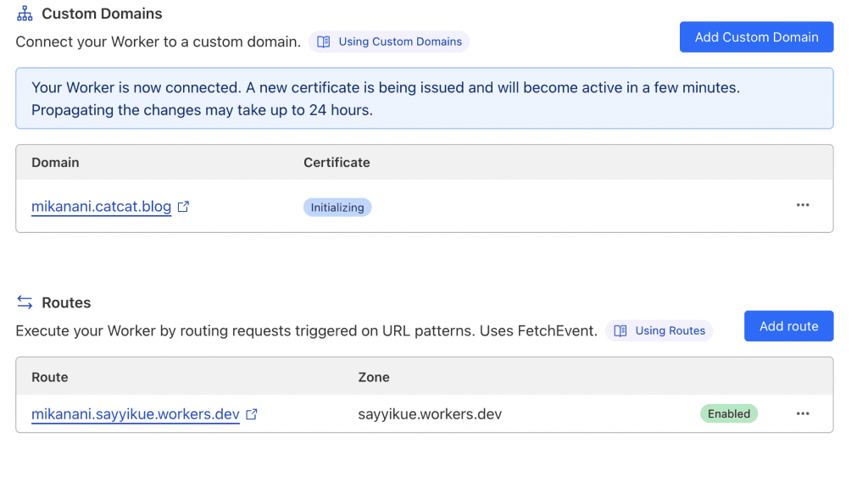The width and height of the screenshot is (868, 493).
Task: Click the Enabled status badge on the route
Action: click(x=728, y=414)
